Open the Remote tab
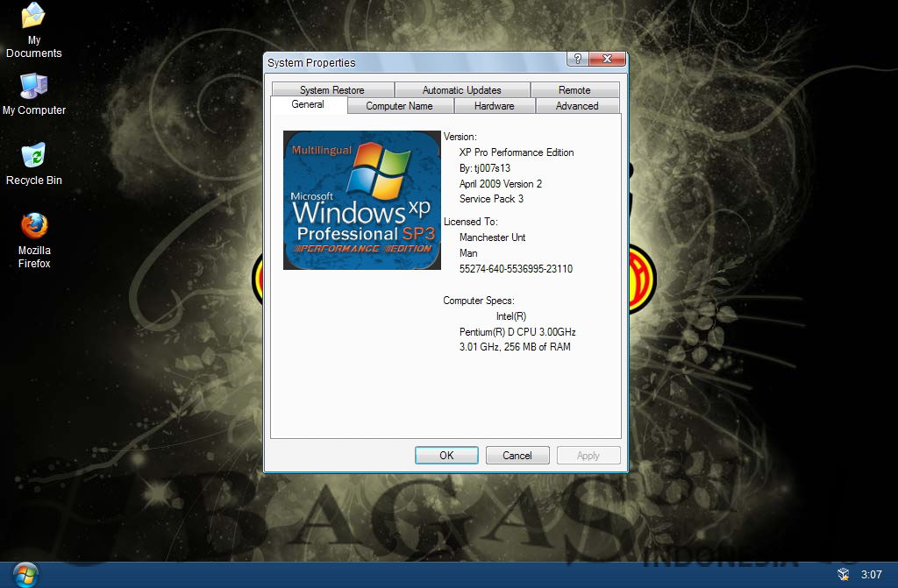This screenshot has width=898, height=588. coord(574,90)
